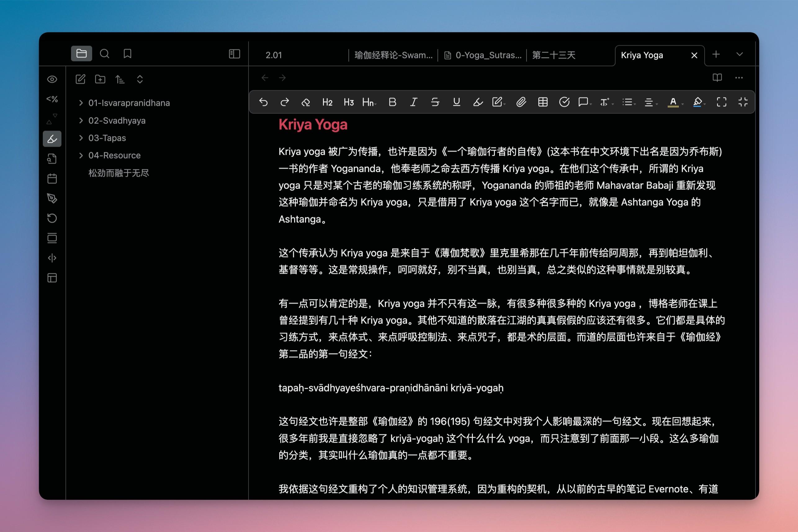The height and width of the screenshot is (532, 798).
Task: Click the circular history icon in the ribbon
Action: 52,218
